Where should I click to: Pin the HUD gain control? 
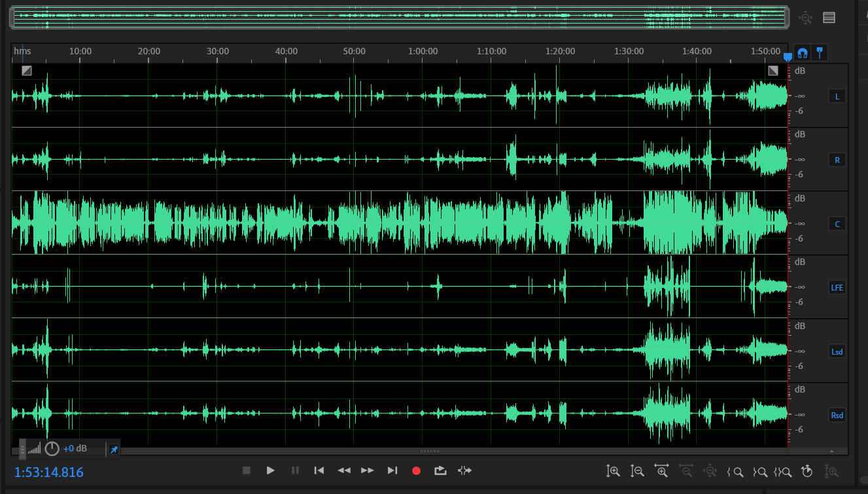[114, 450]
